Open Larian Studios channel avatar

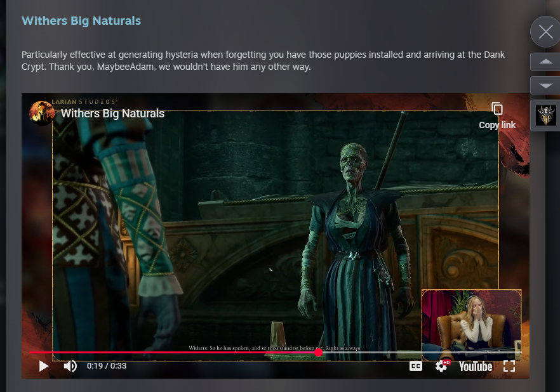[42, 114]
